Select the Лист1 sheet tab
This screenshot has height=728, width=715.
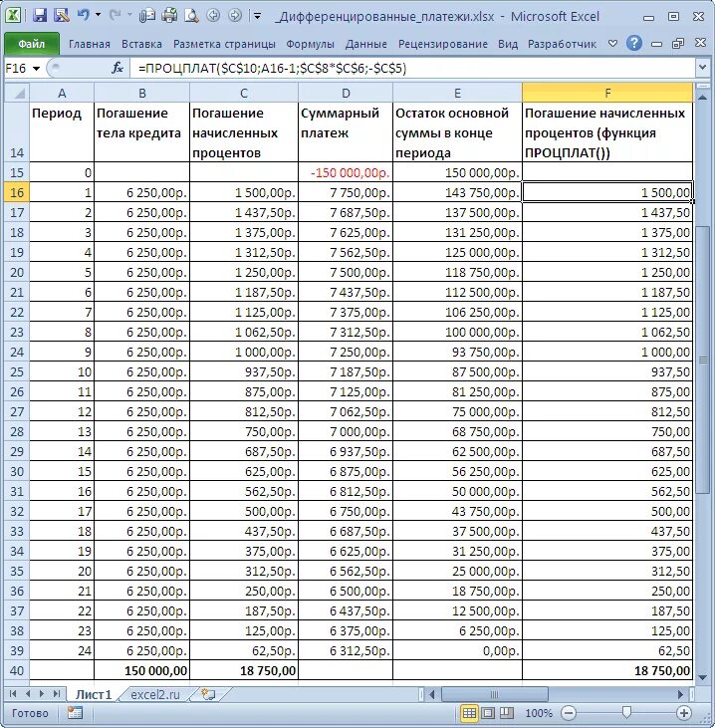[94, 694]
